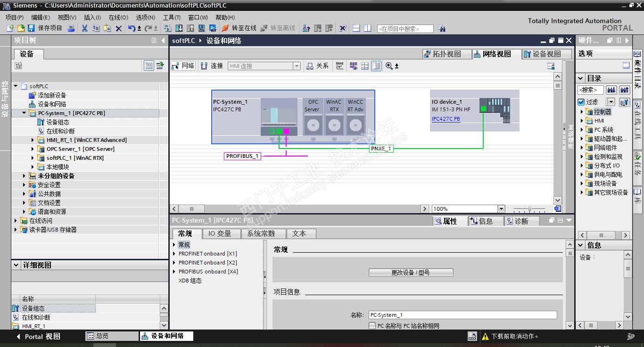Split the editor space horizontally
Screen dimensions: 644x347
click(356, 28)
